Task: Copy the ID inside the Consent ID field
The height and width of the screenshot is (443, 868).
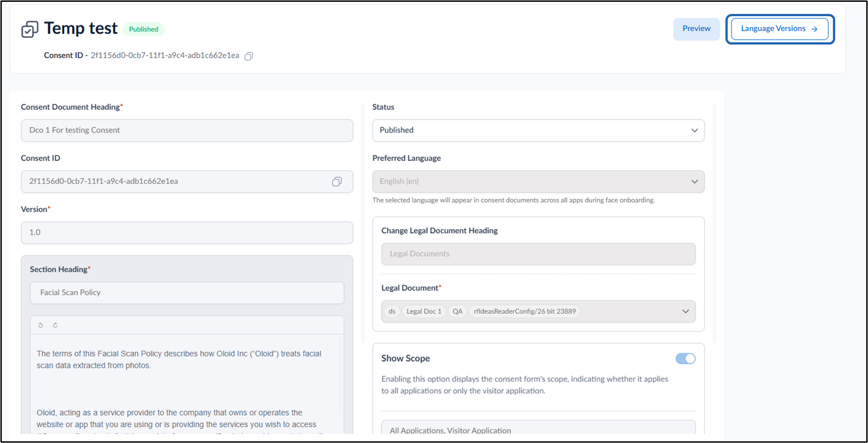Action: (337, 182)
